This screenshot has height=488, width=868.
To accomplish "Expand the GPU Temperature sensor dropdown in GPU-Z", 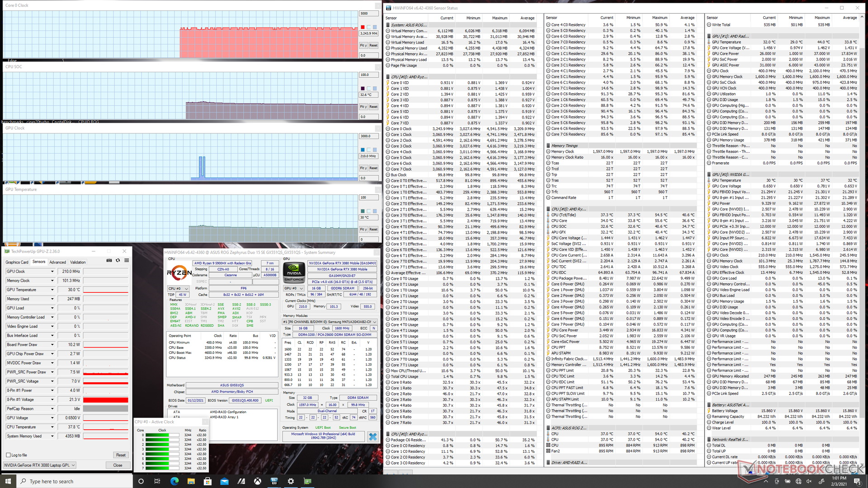I will click(52, 290).
